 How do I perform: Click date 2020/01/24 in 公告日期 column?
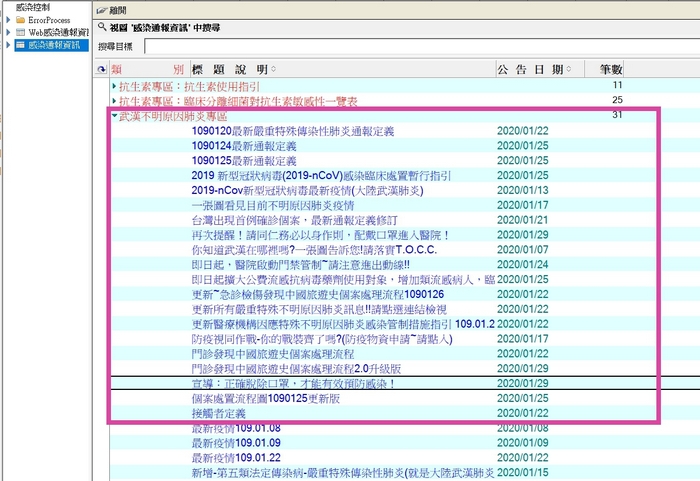pos(523,264)
